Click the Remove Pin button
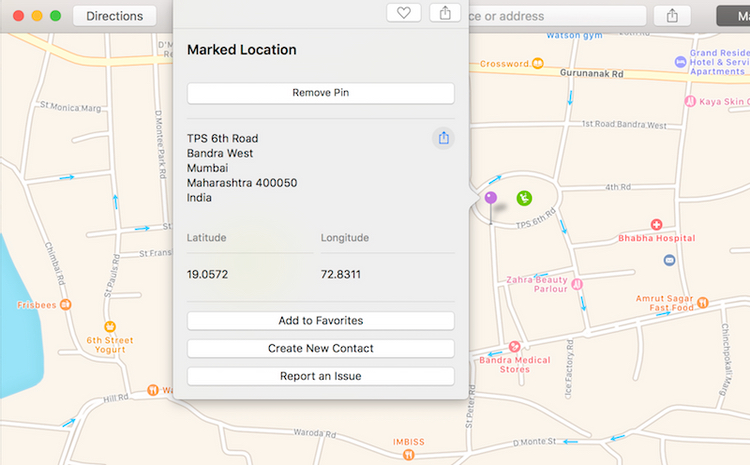Screen dimensions: 750x465 [x=320, y=93]
